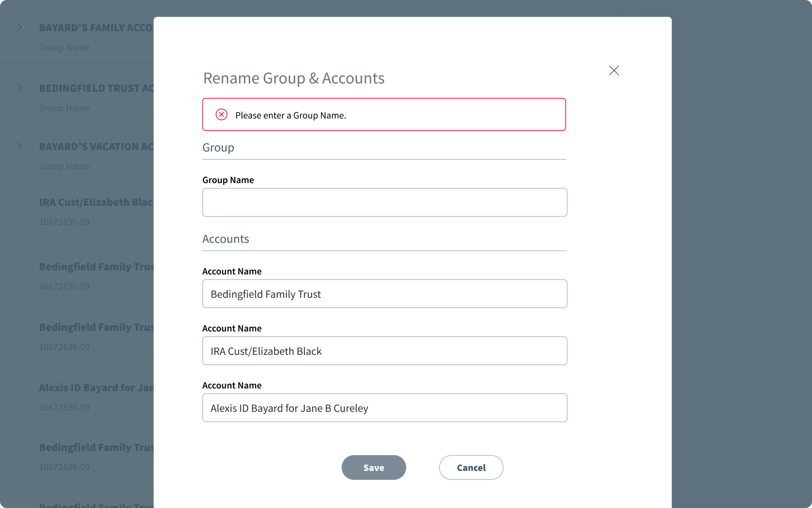Select BEDINGFIELD TRUST background list title
Viewport: 812px width, 508px height.
[96, 88]
